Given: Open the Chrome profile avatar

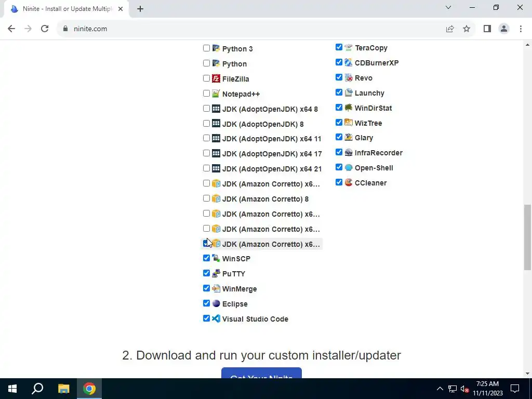Looking at the screenshot, I should [x=504, y=29].
